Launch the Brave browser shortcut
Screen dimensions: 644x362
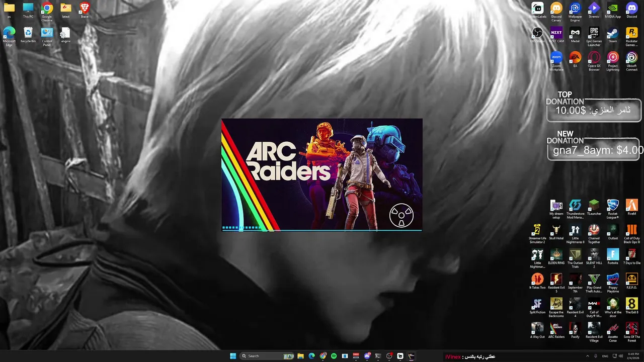click(x=85, y=10)
